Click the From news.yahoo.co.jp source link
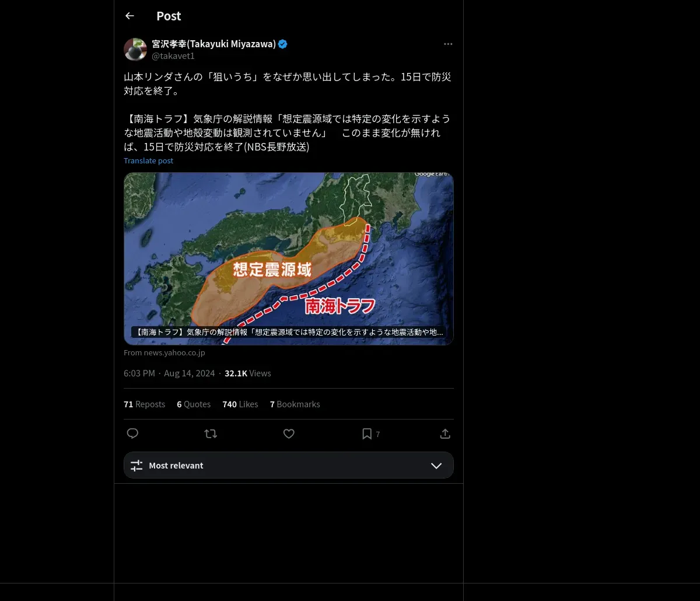Image resolution: width=700 pixels, height=601 pixels. coord(164,352)
